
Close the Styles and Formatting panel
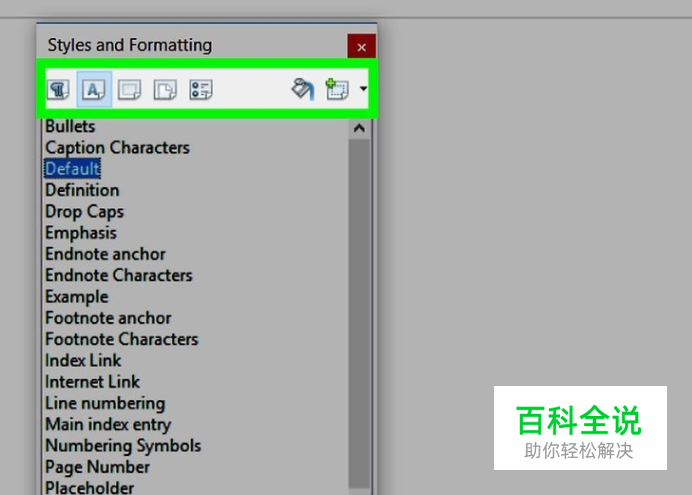361,47
